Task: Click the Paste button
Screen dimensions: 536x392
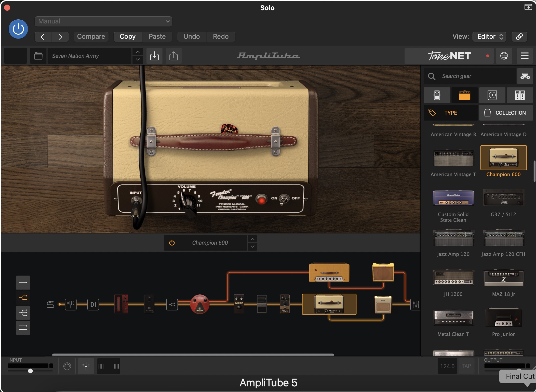Action: (157, 36)
